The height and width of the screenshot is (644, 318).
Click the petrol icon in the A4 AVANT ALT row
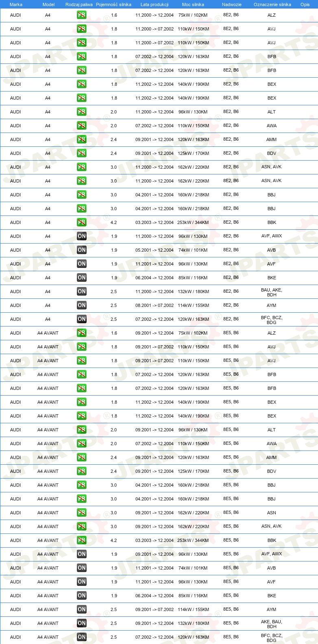point(82,430)
